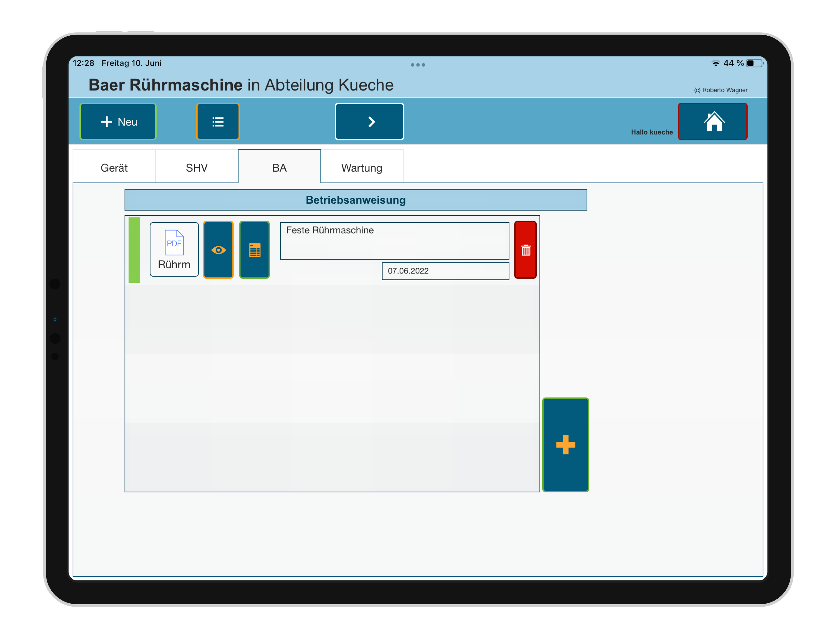Image resolution: width=836 pixels, height=644 pixels.
Task: Click the Betriebsanweisung header bar
Action: click(356, 200)
